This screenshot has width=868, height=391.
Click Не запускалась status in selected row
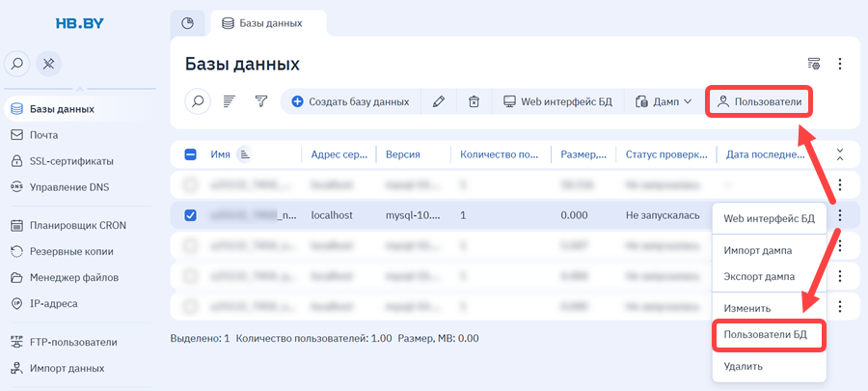coord(663,215)
